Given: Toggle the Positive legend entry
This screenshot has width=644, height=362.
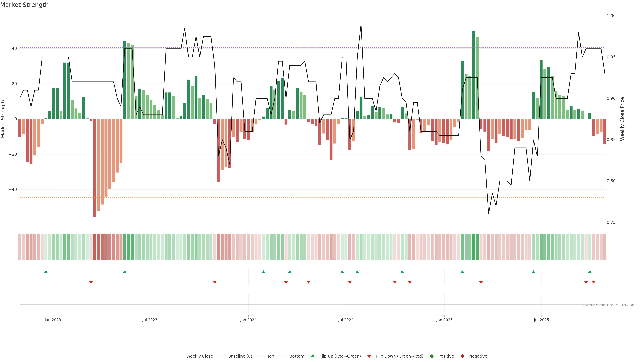Looking at the screenshot, I should 446,356.
